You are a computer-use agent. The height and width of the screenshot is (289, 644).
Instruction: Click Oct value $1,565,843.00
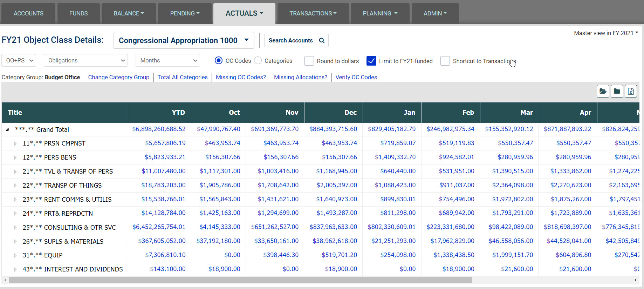coord(220,199)
